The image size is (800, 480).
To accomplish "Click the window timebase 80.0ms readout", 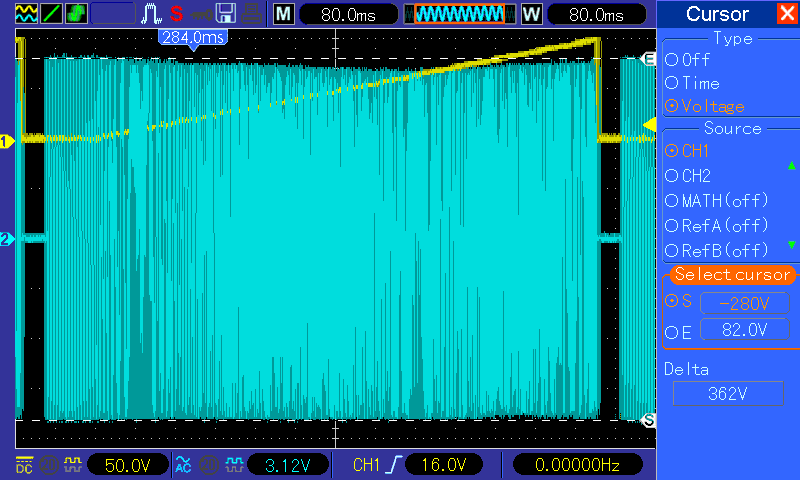I will point(596,14).
